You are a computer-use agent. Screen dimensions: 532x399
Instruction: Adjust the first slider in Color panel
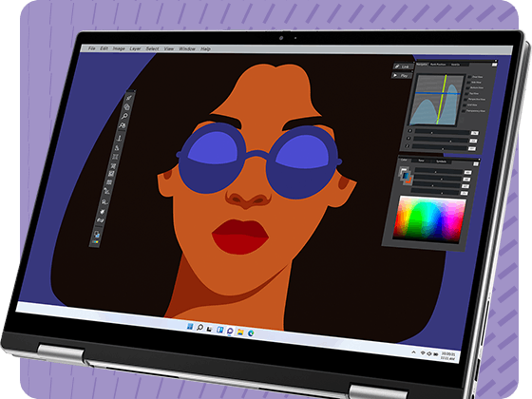pos(439,171)
